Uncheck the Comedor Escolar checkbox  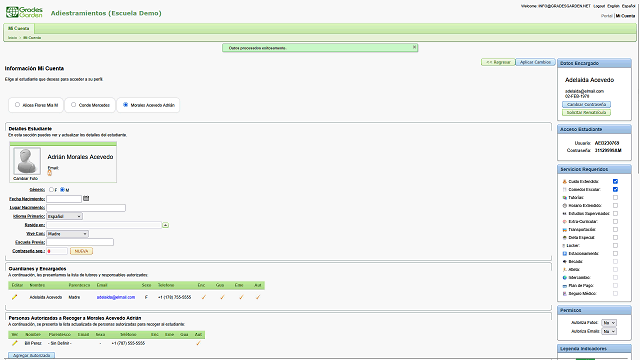click(x=615, y=189)
